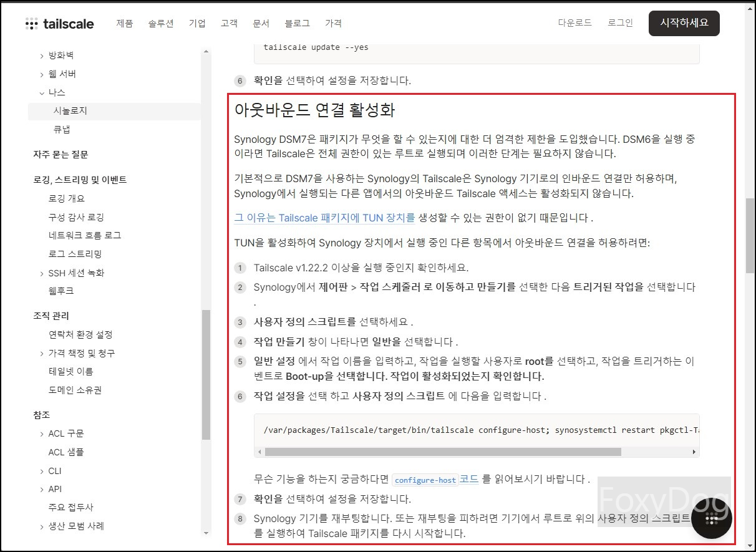Click the code block scroll-right arrow
The height and width of the screenshot is (552, 756).
tap(694, 452)
